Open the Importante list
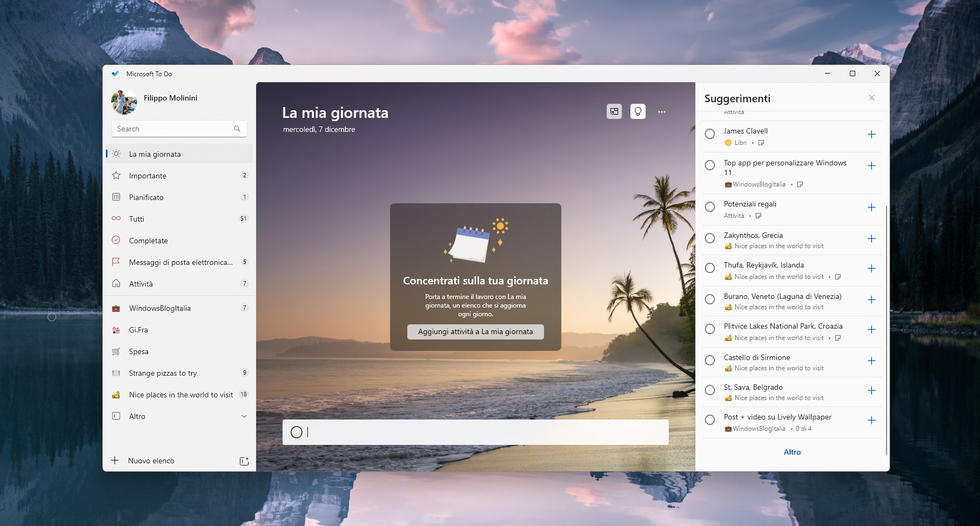This screenshot has width=980, height=526. tap(179, 176)
